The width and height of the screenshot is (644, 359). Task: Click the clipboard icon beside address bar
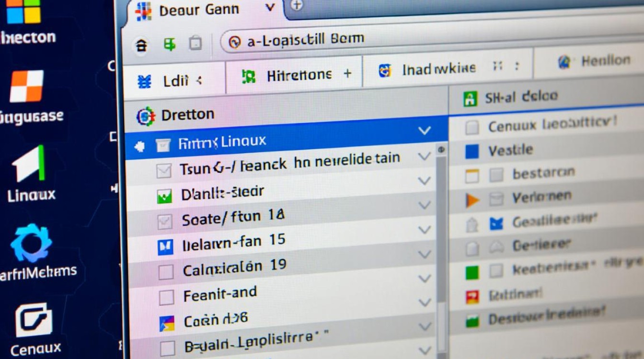click(195, 44)
